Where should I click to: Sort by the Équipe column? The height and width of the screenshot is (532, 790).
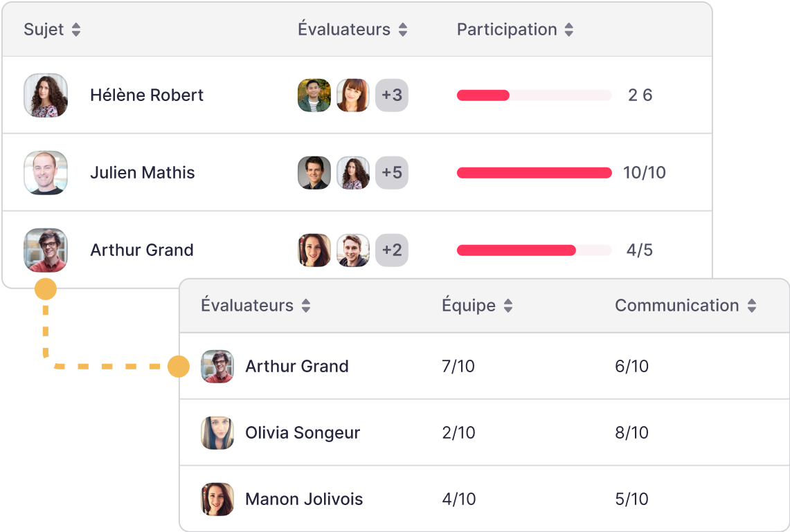[x=508, y=306]
